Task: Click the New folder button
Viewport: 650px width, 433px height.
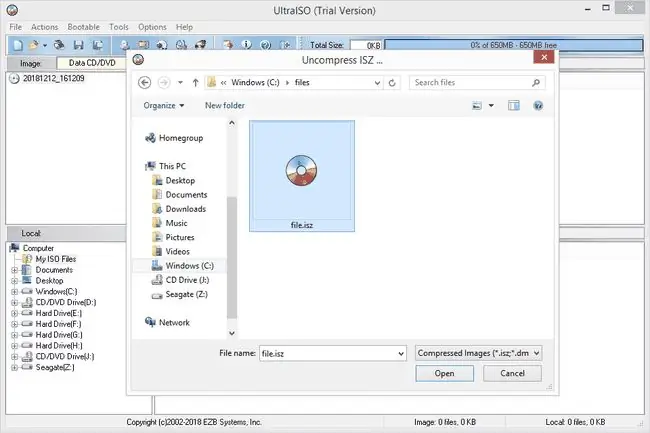Action: click(x=225, y=106)
